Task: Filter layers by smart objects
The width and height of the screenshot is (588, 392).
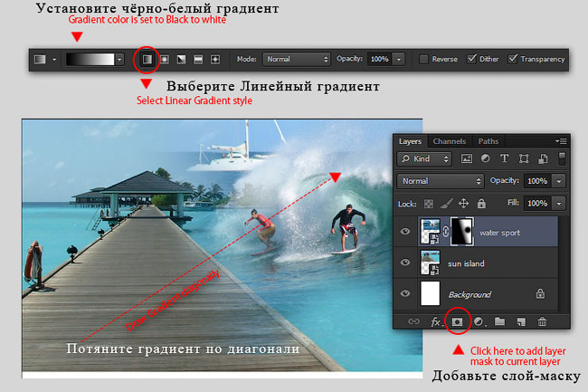Action: [x=543, y=158]
